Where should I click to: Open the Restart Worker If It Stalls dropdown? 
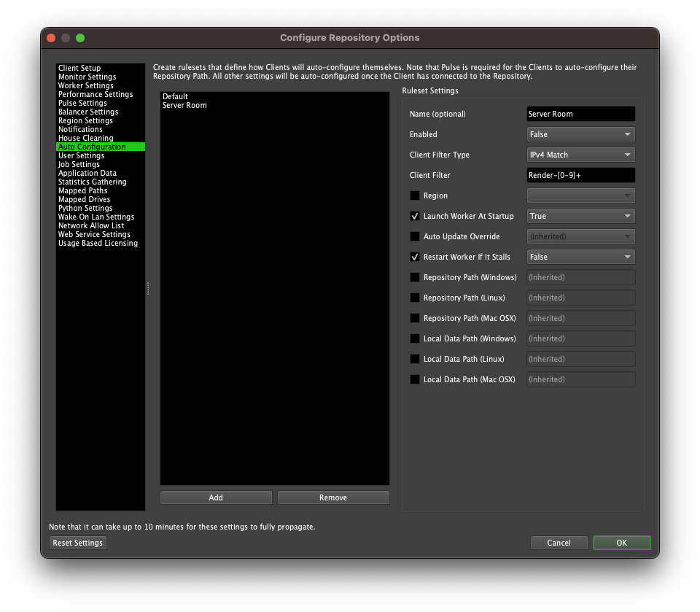pos(580,257)
